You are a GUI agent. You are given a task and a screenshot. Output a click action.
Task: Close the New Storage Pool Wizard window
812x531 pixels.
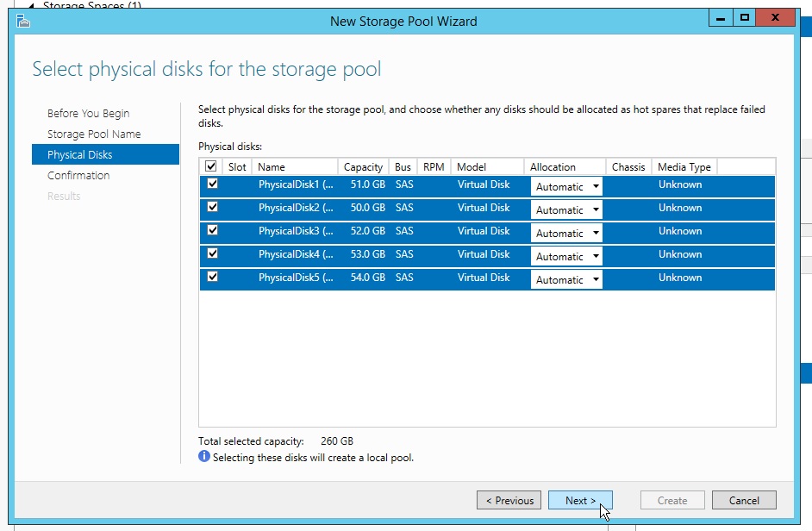coord(775,17)
